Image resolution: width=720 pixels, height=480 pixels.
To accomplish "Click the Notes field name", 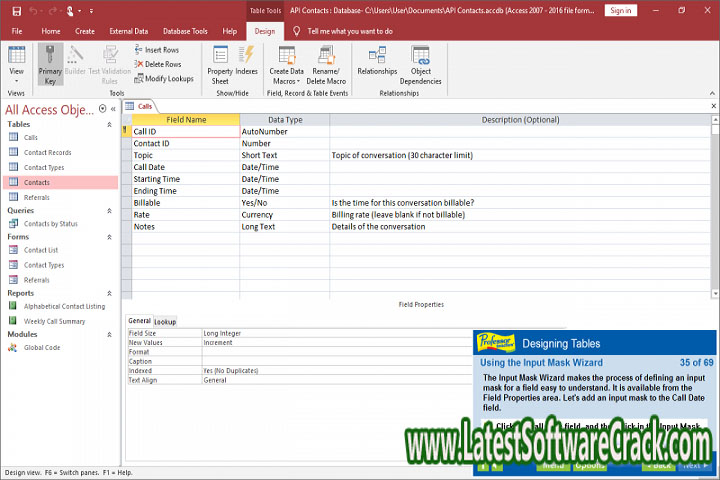I will click(186, 226).
